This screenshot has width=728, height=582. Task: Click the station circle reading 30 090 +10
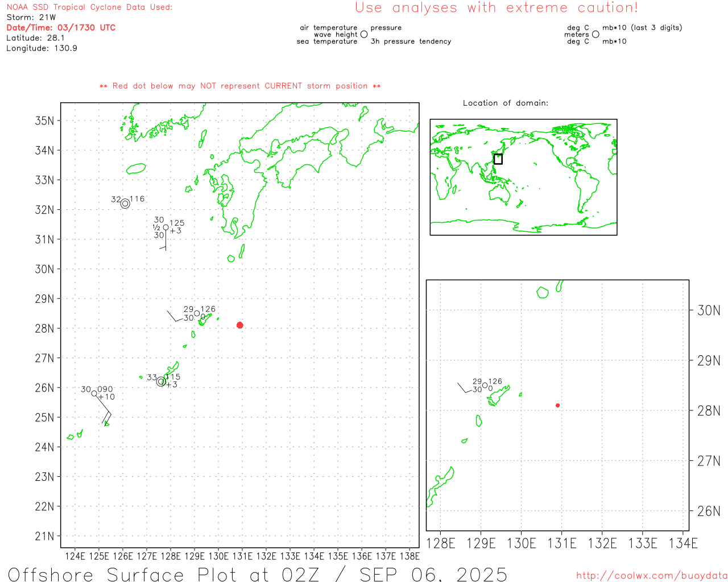(x=94, y=393)
